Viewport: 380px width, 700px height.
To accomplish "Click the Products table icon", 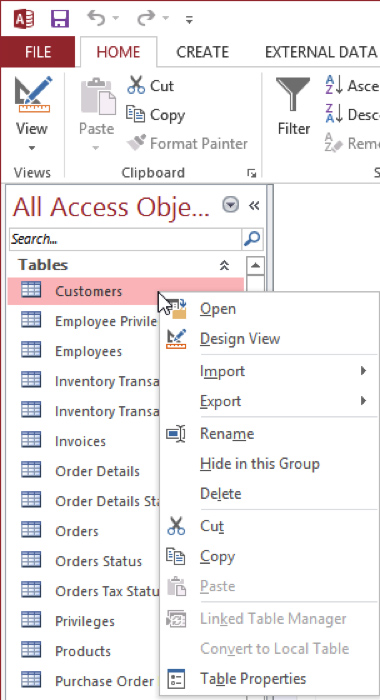I will click(x=31, y=650).
